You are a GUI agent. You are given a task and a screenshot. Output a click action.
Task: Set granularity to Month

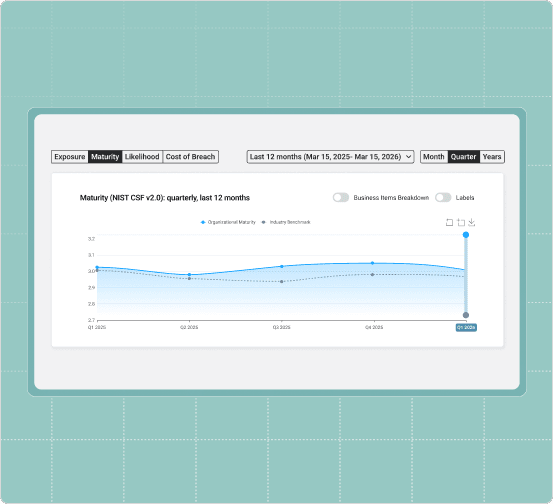(434, 157)
